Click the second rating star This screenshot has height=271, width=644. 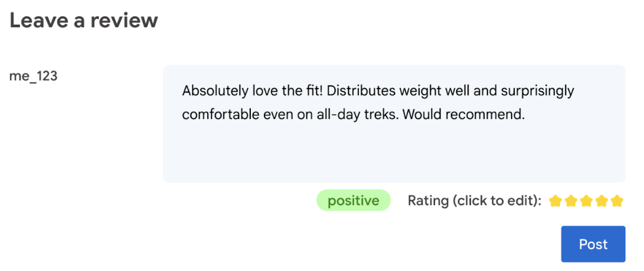[571, 201]
